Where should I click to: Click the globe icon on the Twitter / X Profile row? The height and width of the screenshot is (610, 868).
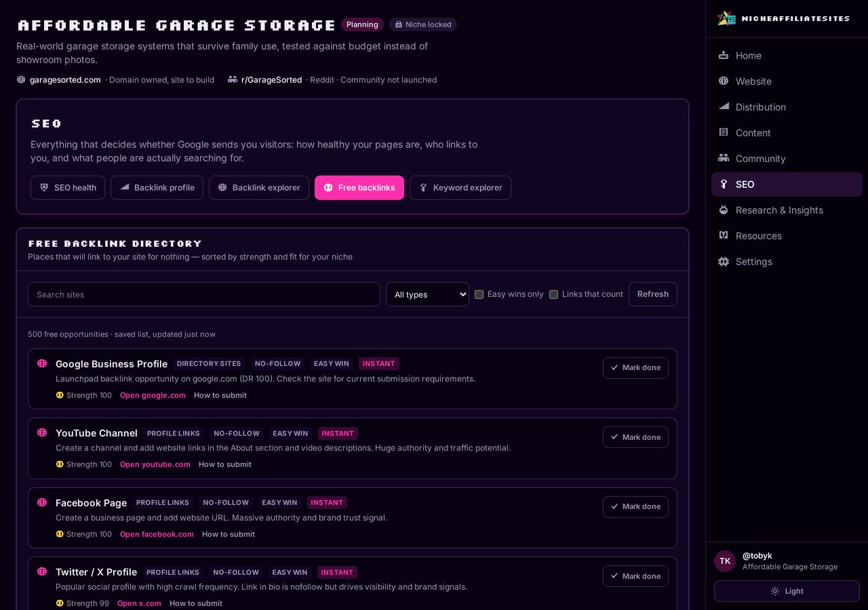pos(42,572)
